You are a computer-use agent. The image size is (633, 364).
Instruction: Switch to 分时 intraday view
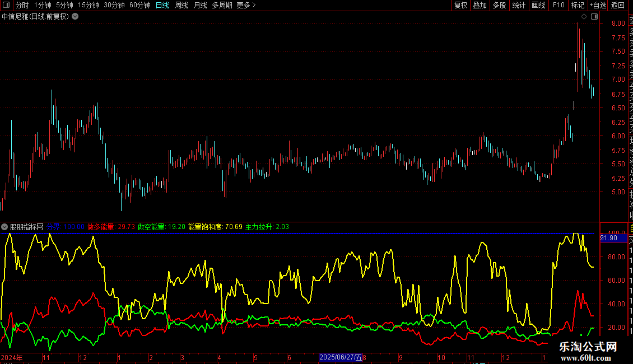click(x=22, y=5)
